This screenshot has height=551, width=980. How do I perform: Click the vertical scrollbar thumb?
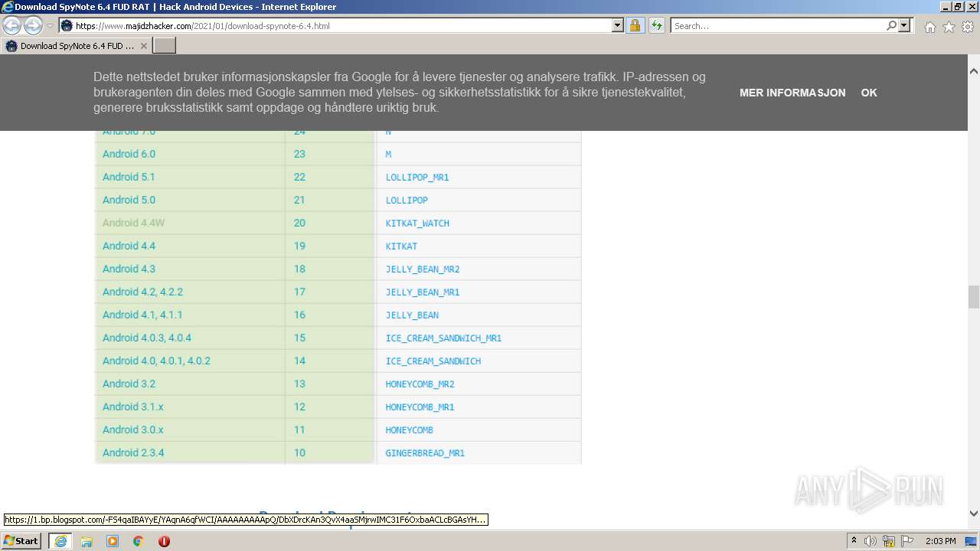tap(973, 296)
